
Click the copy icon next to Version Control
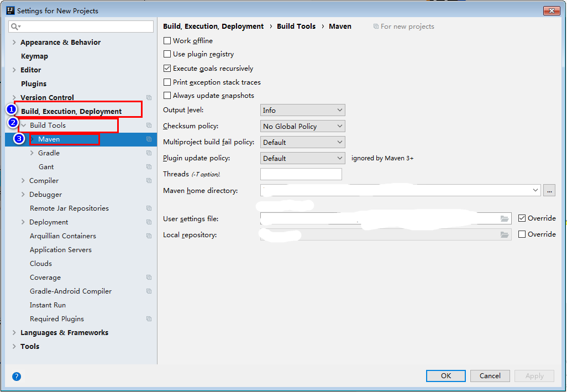(149, 98)
